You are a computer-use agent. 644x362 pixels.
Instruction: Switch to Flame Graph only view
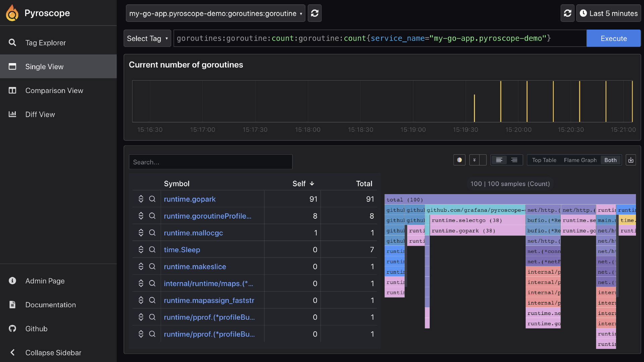click(x=580, y=160)
